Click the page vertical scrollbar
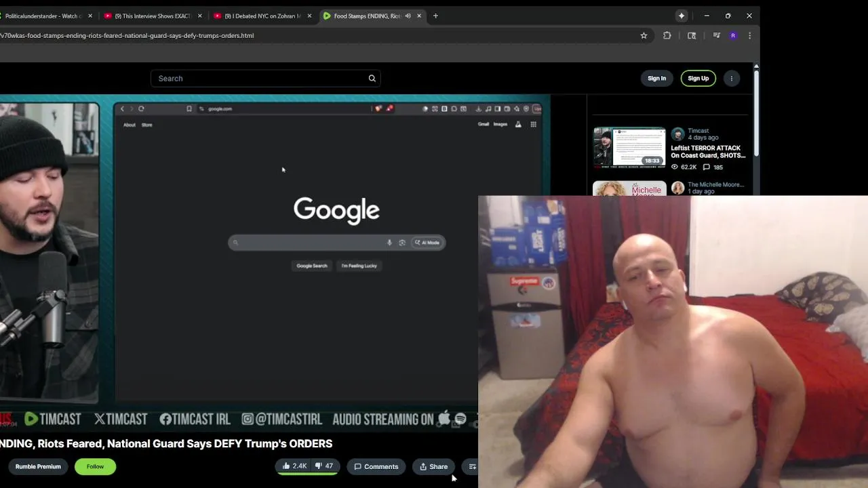This screenshot has width=868, height=488. point(756,112)
